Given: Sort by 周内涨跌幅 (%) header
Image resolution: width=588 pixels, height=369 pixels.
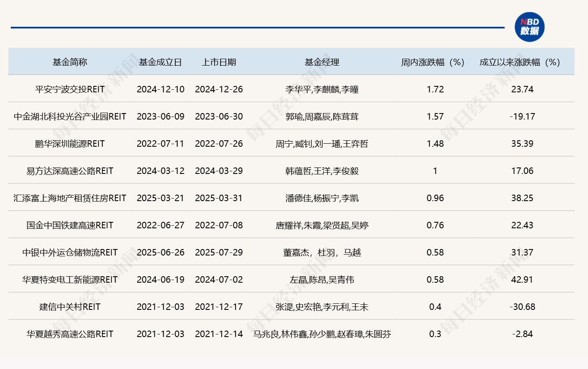Looking at the screenshot, I should tap(433, 62).
